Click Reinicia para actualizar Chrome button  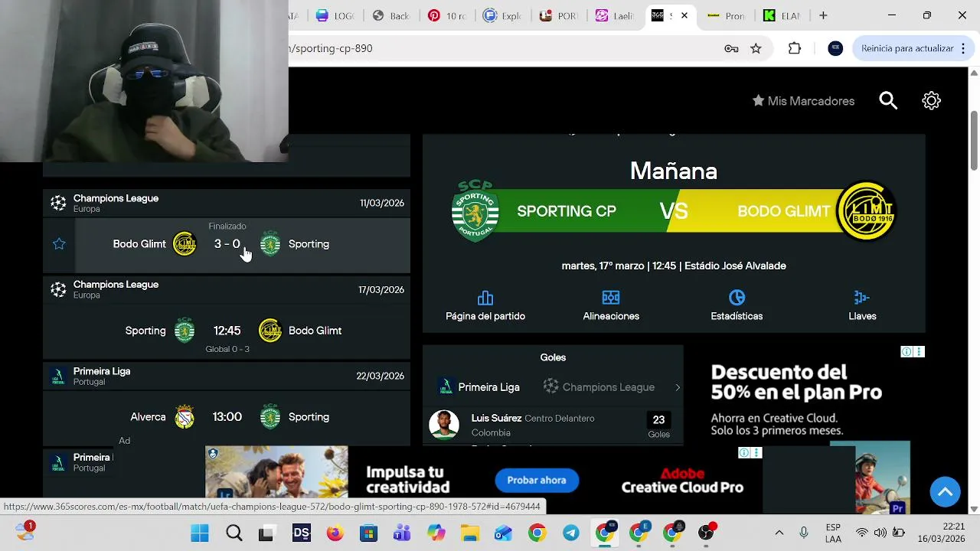point(907,48)
